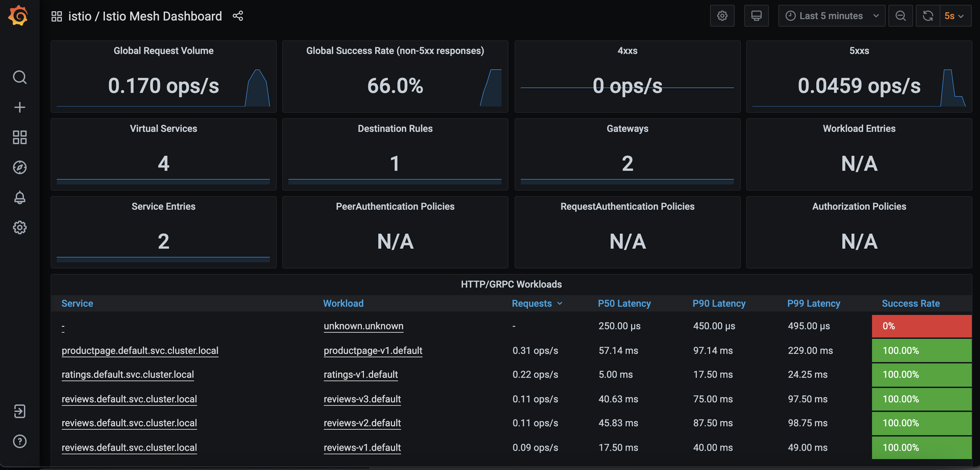This screenshot has height=470, width=980.
Task: Open dashboard settings gear in top bar
Action: 722,16
